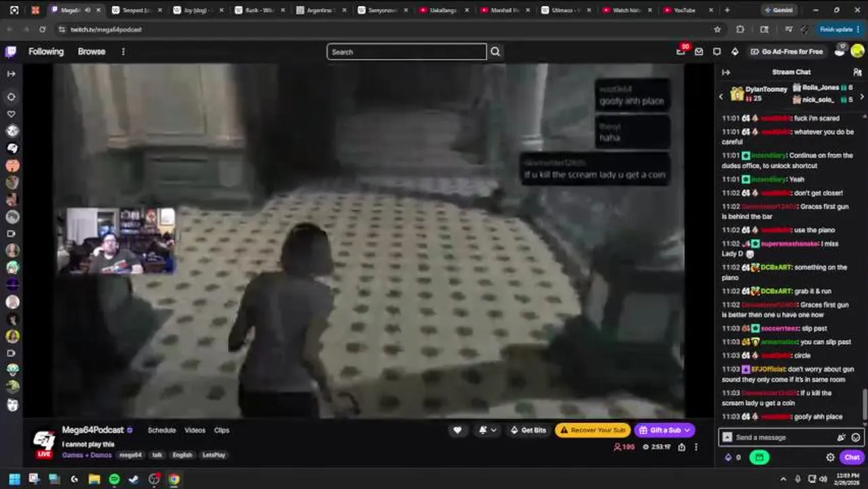This screenshot has height=489, width=868.
Task: Open the chat community users icon
Action: coord(857,72)
